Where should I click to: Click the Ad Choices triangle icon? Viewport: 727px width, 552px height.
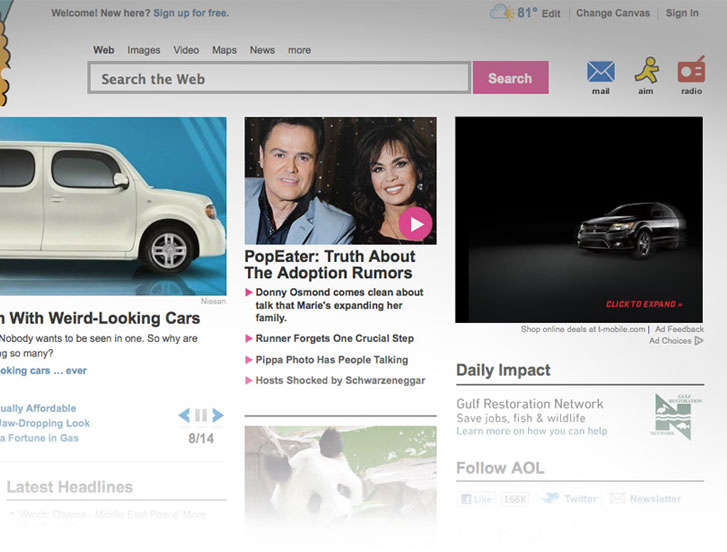698,341
